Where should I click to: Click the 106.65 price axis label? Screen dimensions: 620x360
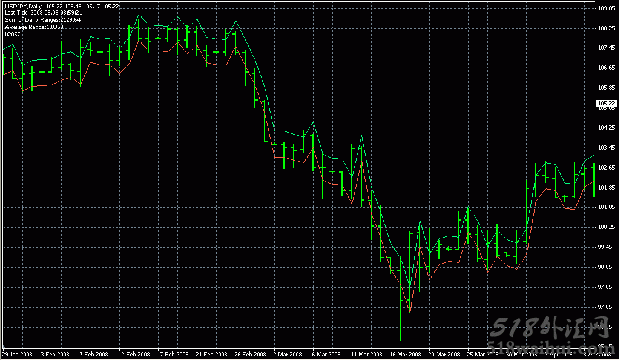[607, 68]
